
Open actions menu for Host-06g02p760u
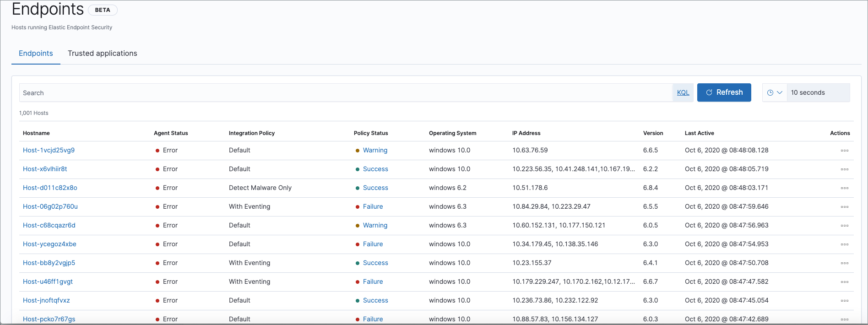844,207
